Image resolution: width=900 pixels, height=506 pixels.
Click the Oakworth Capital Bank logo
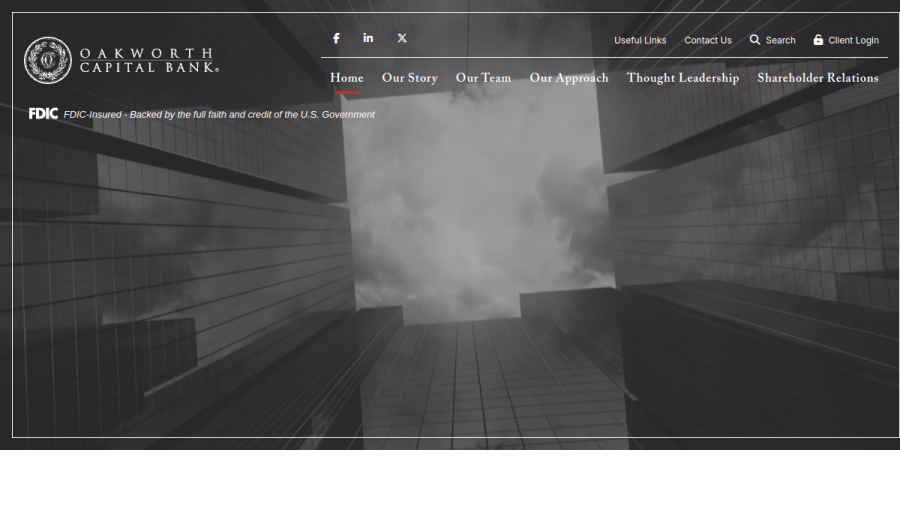coord(122,60)
